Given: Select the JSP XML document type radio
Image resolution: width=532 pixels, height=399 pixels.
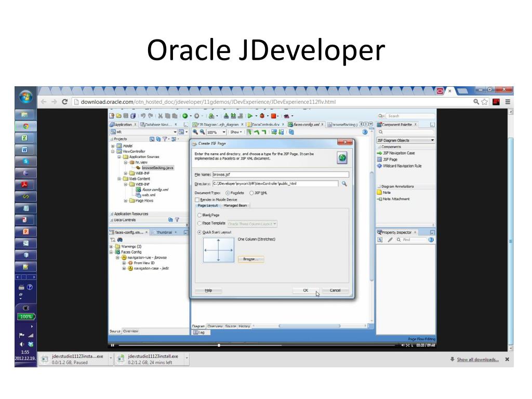Looking at the screenshot, I should [x=251, y=193].
